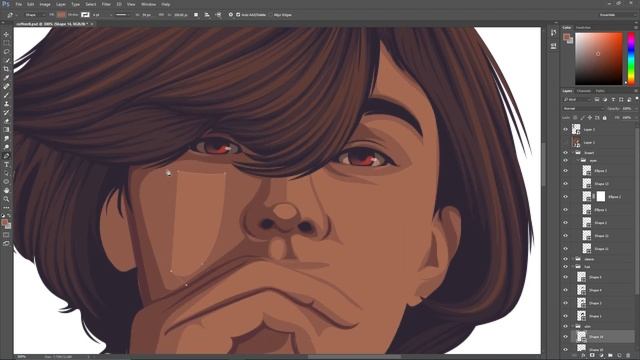Hide the Shape 12 layer
This screenshot has height=360, width=640.
pyautogui.click(x=565, y=184)
